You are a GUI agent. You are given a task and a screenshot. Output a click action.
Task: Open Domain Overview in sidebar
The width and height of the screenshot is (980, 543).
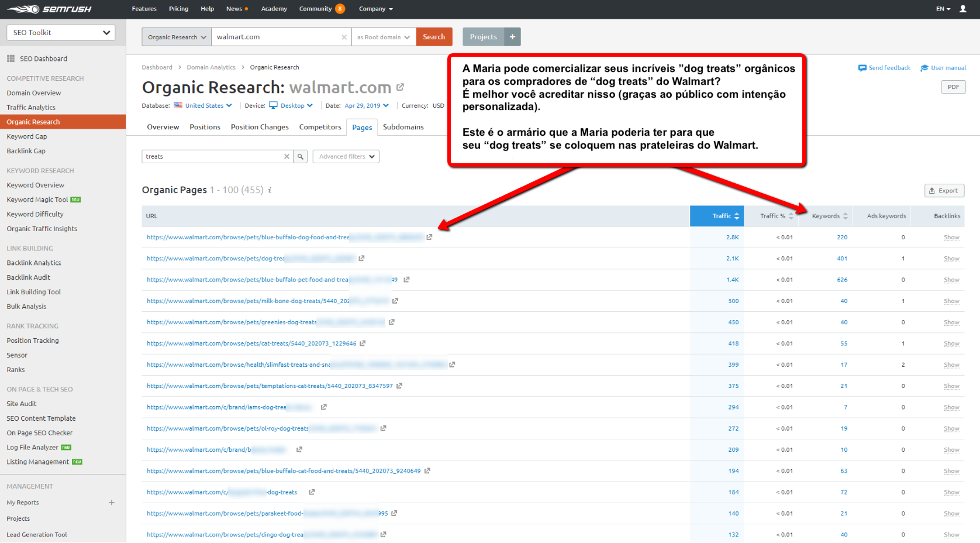34,93
